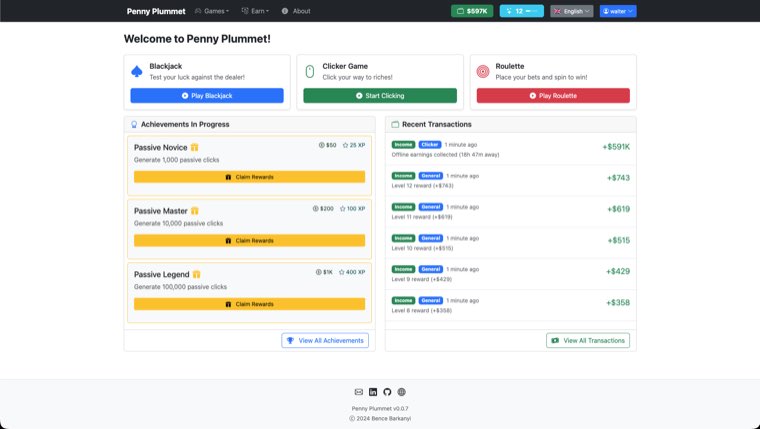Image resolution: width=760 pixels, height=429 pixels.
Task: Expand the Games dropdown menu
Action: tap(212, 11)
